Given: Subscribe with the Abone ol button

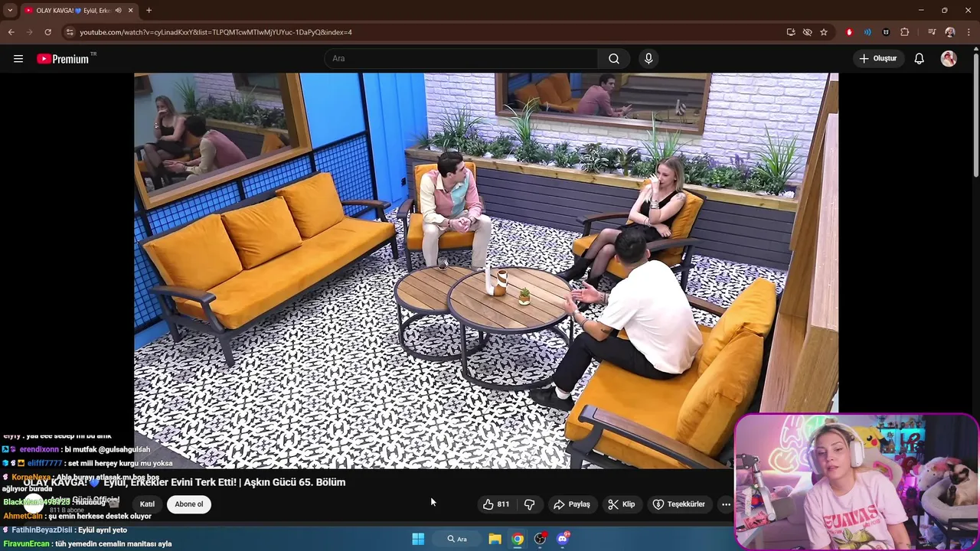Looking at the screenshot, I should [189, 504].
